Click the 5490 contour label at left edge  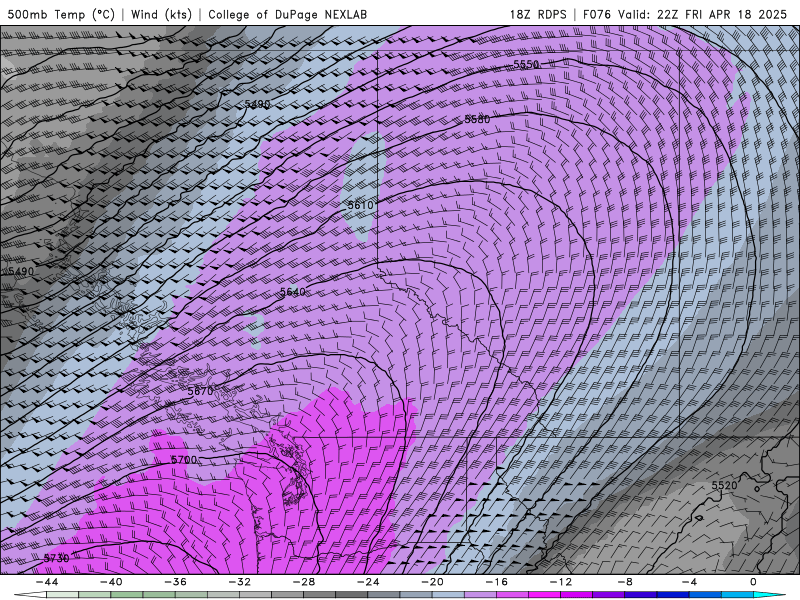pos(21,271)
